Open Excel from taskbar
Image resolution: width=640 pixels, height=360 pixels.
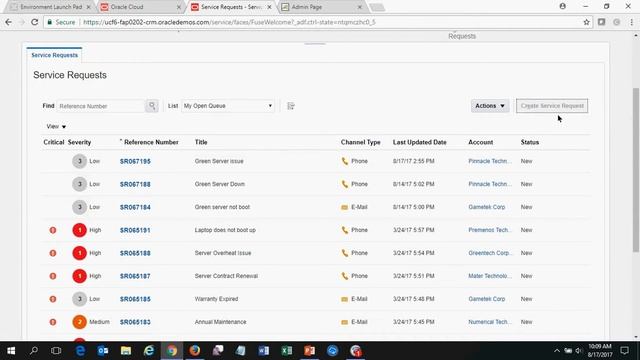coord(287,351)
